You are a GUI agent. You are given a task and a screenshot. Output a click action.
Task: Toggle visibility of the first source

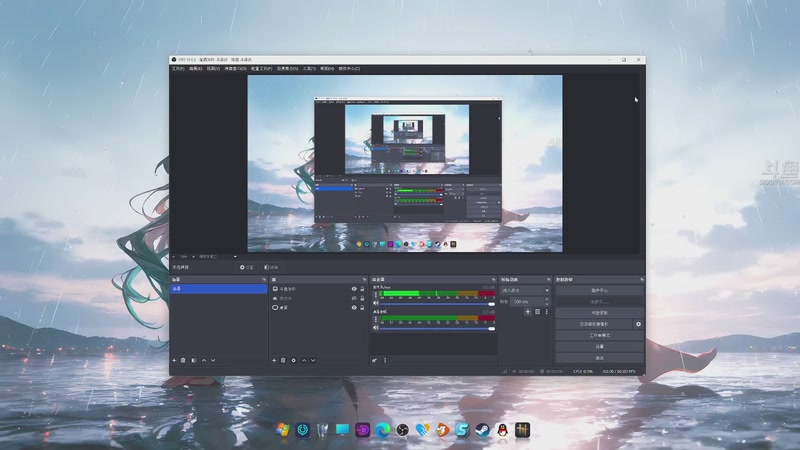354,289
